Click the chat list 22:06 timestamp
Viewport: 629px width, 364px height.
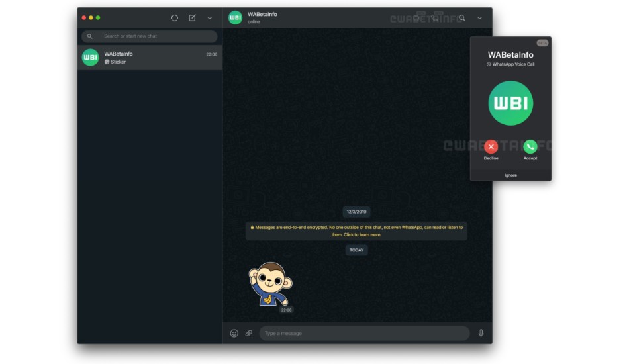[x=212, y=54]
